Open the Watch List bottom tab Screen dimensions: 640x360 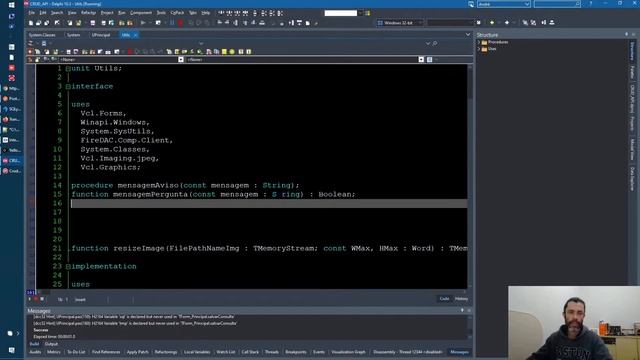[x=226, y=352]
